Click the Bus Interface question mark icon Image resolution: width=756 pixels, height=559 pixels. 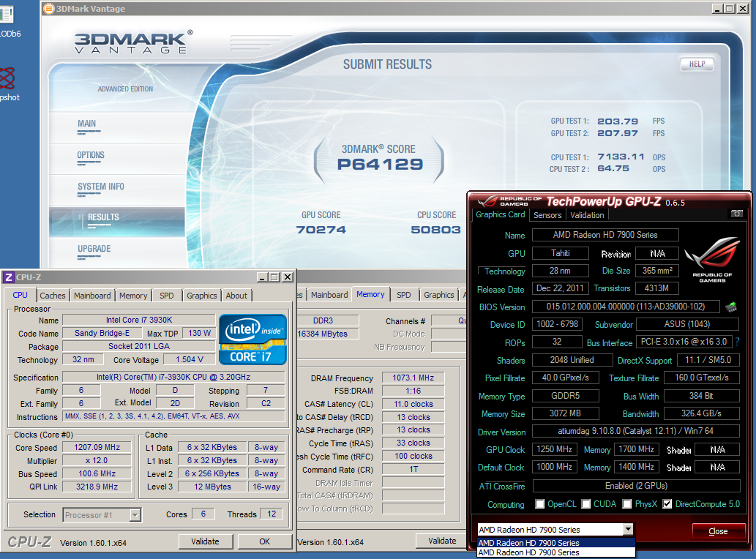[737, 342]
